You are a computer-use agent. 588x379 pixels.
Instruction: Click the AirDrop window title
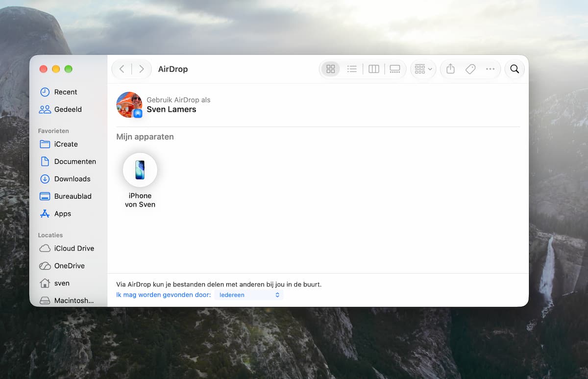pyautogui.click(x=173, y=69)
